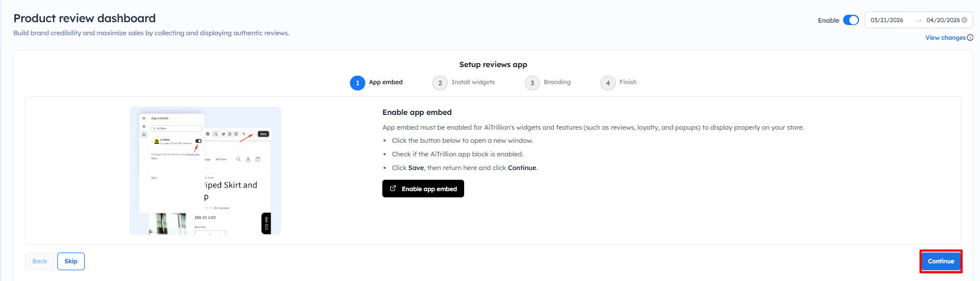
Task: Open the View changes link
Action: pos(945,38)
